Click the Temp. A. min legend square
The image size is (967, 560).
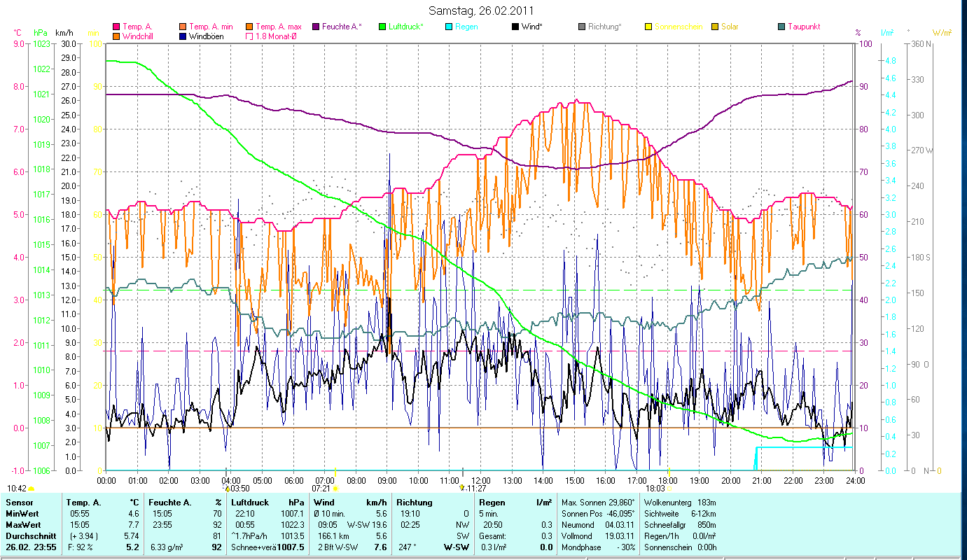pos(183,27)
